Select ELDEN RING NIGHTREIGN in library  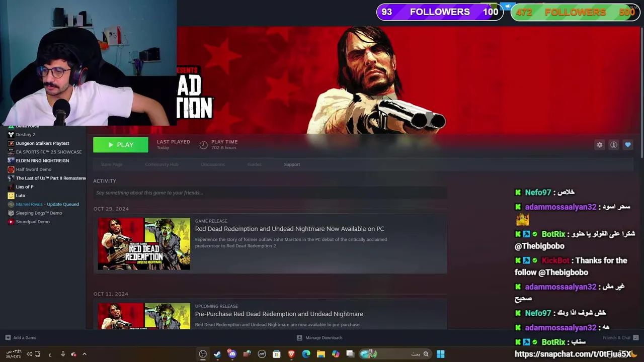(x=43, y=161)
